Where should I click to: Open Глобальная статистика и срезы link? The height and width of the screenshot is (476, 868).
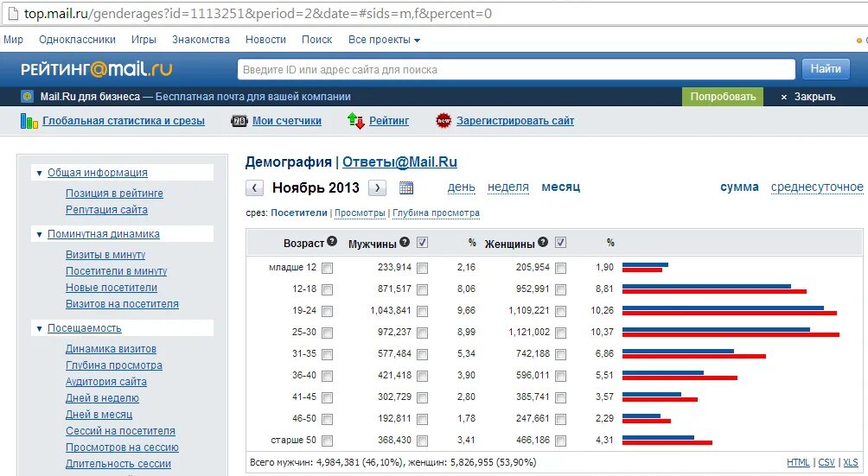pos(124,121)
